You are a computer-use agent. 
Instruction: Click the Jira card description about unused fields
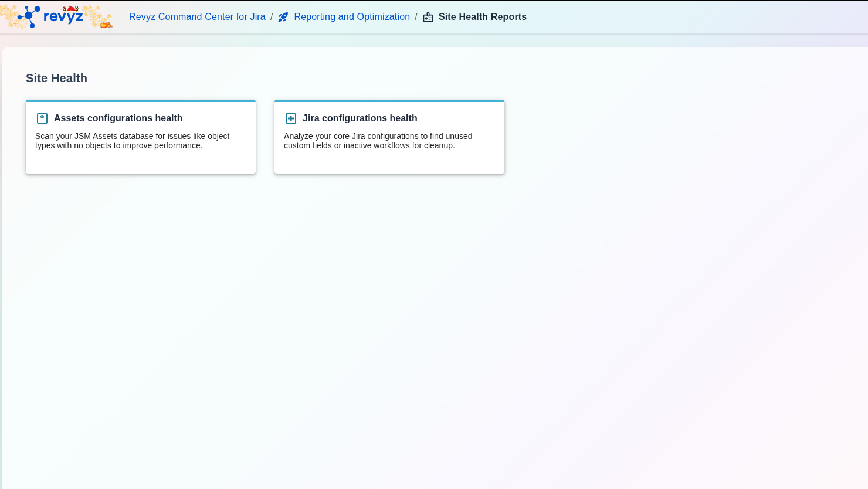(x=378, y=141)
